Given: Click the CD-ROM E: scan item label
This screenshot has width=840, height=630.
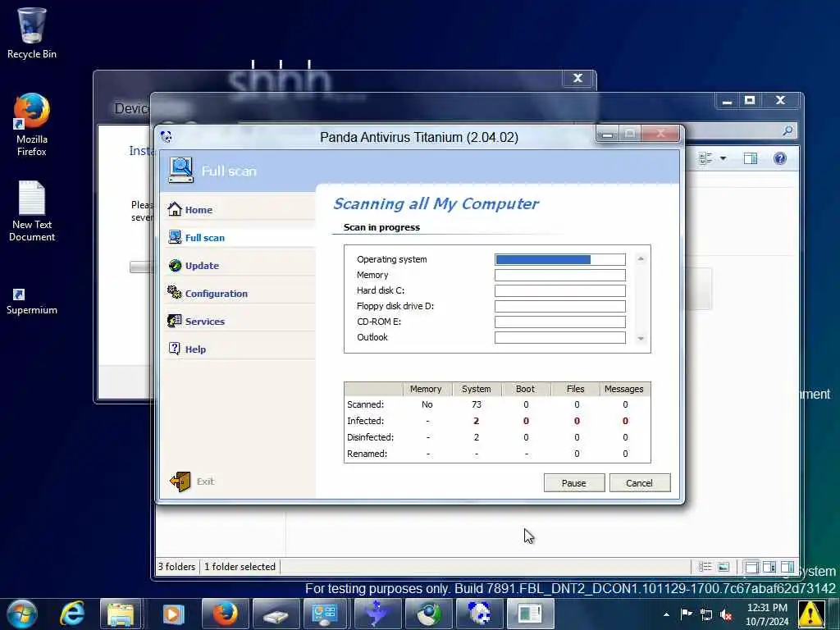Looking at the screenshot, I should pos(379,322).
